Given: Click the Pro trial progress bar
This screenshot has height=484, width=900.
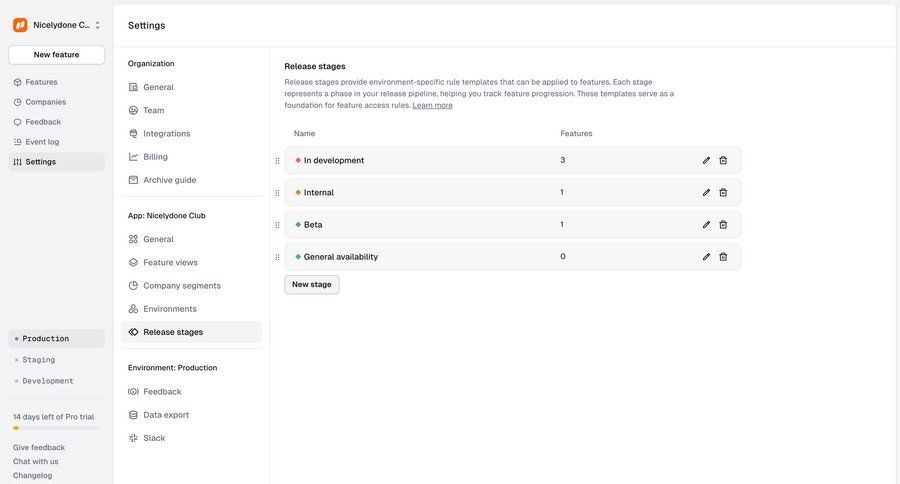Looking at the screenshot, I should [56, 428].
